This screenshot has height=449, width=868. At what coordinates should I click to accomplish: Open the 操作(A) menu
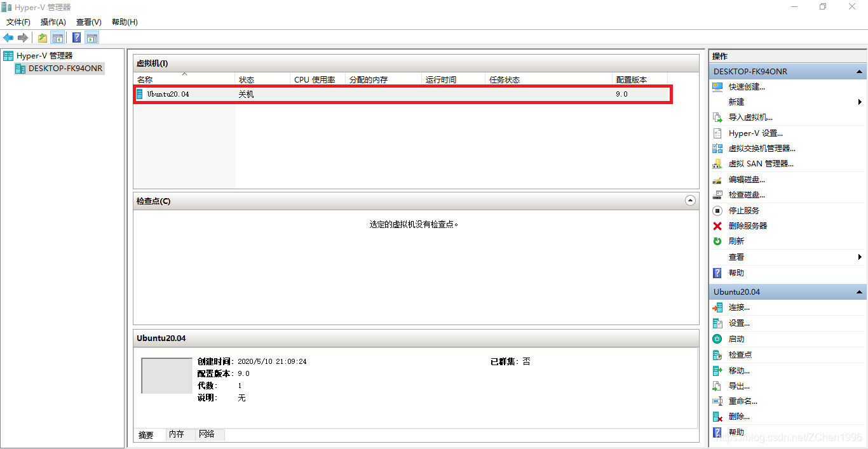pyautogui.click(x=53, y=22)
